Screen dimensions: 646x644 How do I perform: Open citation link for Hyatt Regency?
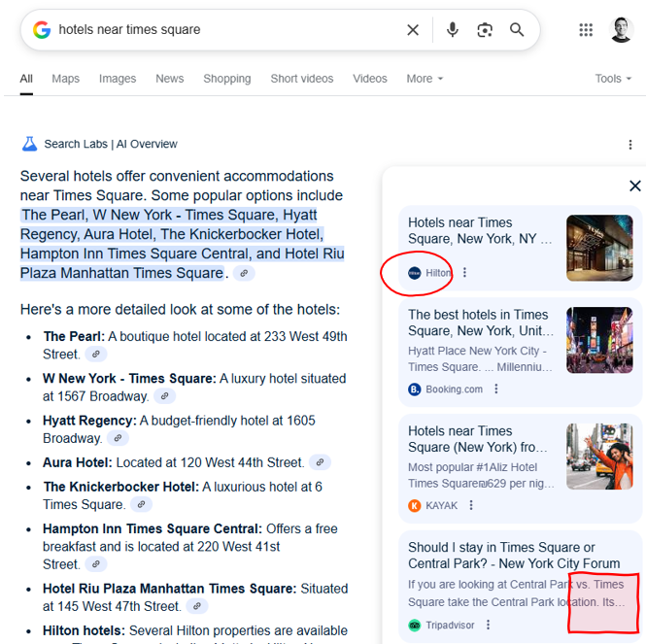pos(118,438)
